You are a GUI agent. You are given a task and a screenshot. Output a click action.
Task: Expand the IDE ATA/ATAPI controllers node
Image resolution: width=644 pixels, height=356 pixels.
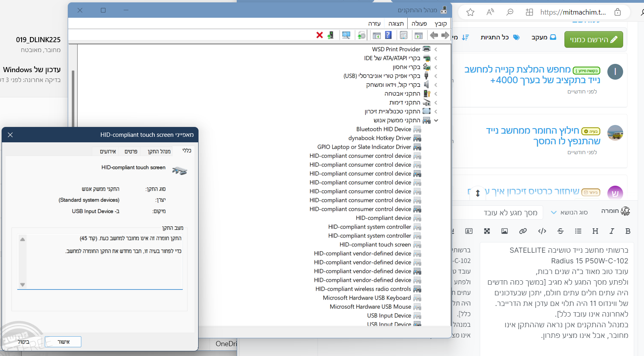tap(436, 58)
